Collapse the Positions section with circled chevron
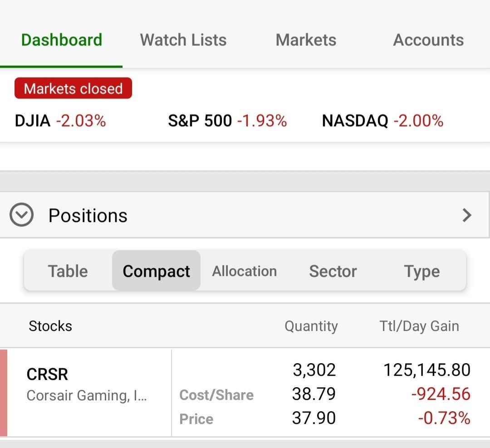The width and height of the screenshot is (490, 448). pos(22,215)
